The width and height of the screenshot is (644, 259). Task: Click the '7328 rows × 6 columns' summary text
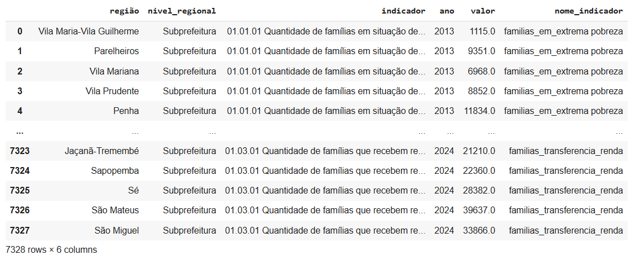coord(51,249)
